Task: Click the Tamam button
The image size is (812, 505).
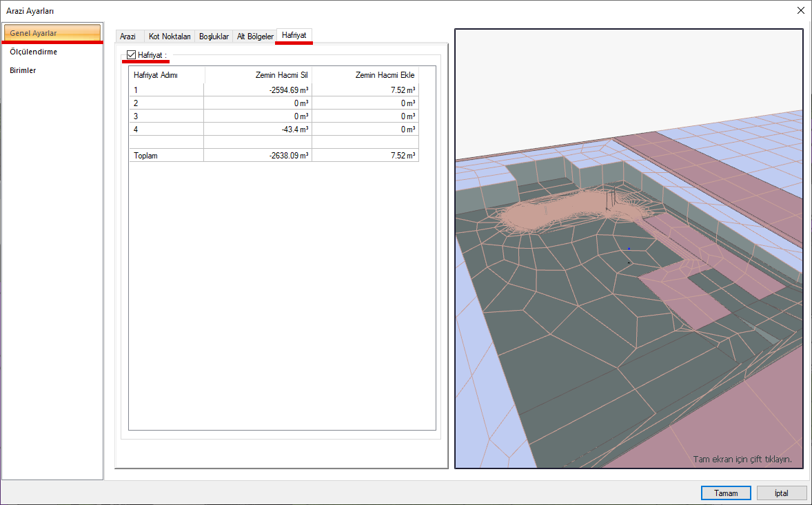Action: click(726, 493)
